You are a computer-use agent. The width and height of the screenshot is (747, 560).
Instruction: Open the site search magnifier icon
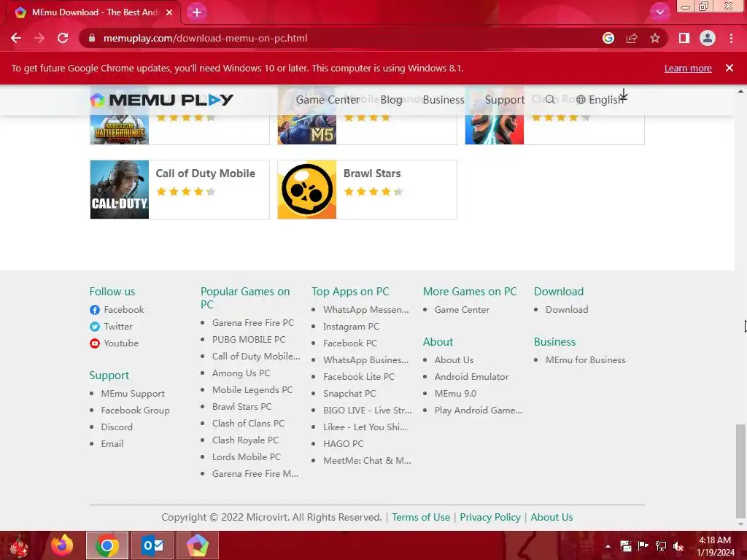tap(550, 99)
